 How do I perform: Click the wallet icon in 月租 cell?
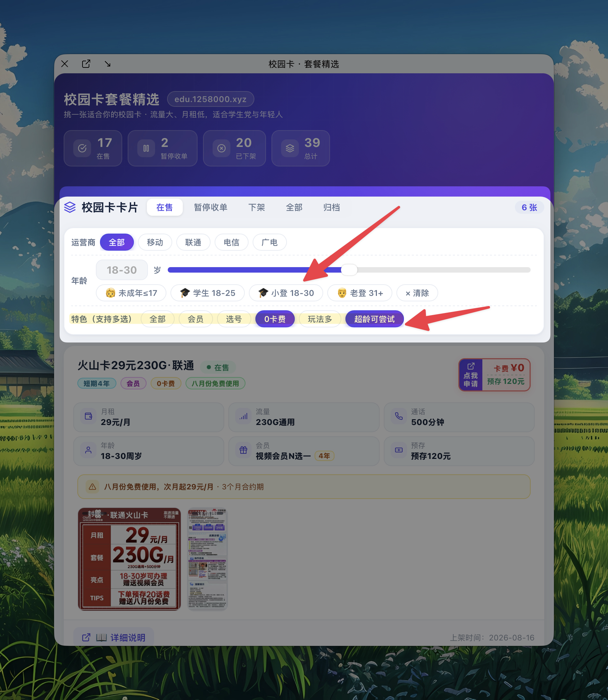(x=88, y=416)
